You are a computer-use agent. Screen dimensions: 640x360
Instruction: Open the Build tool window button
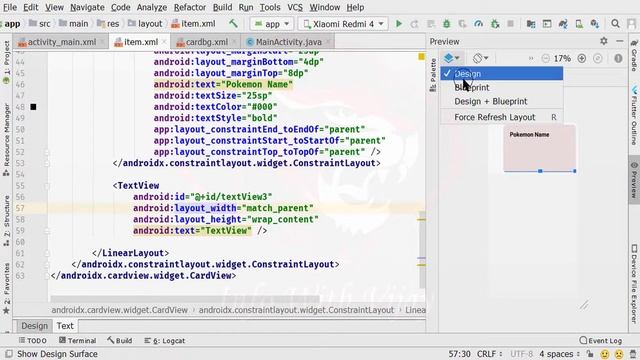pos(120,340)
